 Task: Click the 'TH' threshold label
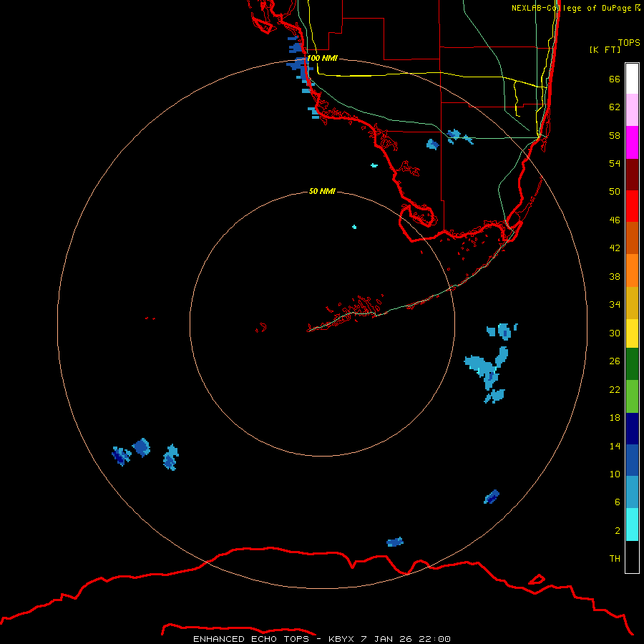[x=615, y=559]
